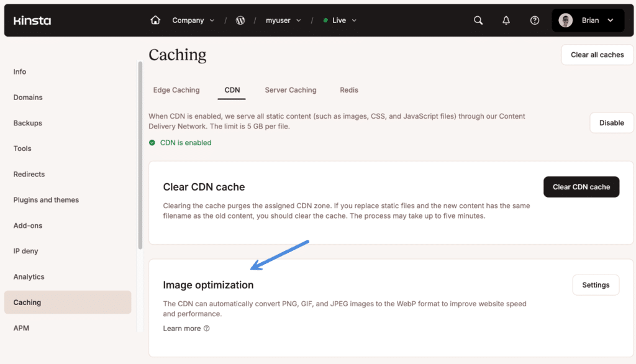Open the myuser site dropdown

click(x=283, y=20)
